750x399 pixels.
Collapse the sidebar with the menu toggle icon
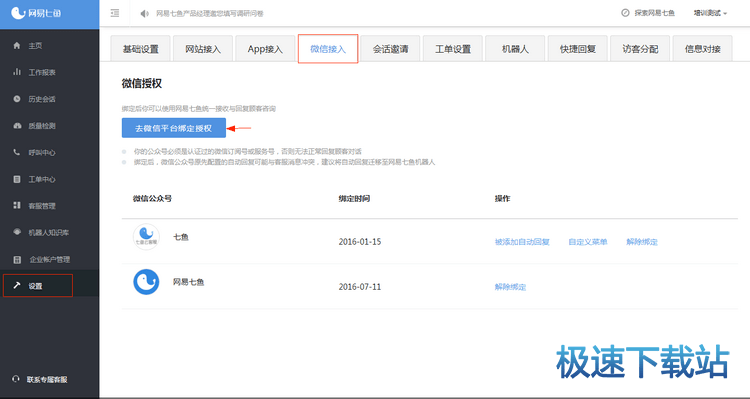pyautogui.click(x=115, y=13)
